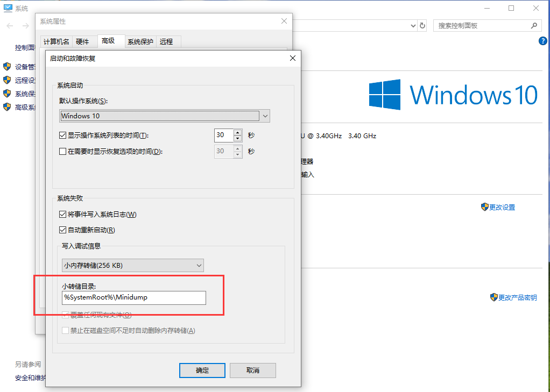Viewport: 550px width, 392px height.
Task: Maximize the System window
Action: pyautogui.click(x=511, y=9)
